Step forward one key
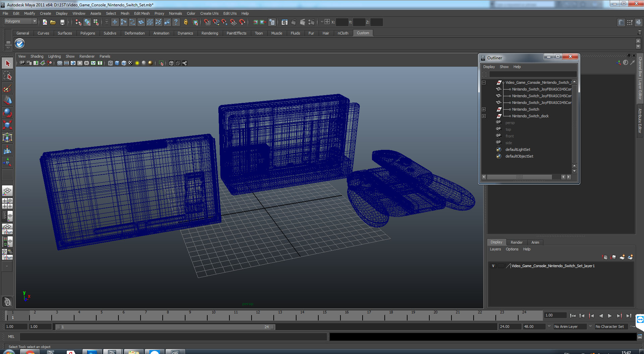 pos(619,316)
